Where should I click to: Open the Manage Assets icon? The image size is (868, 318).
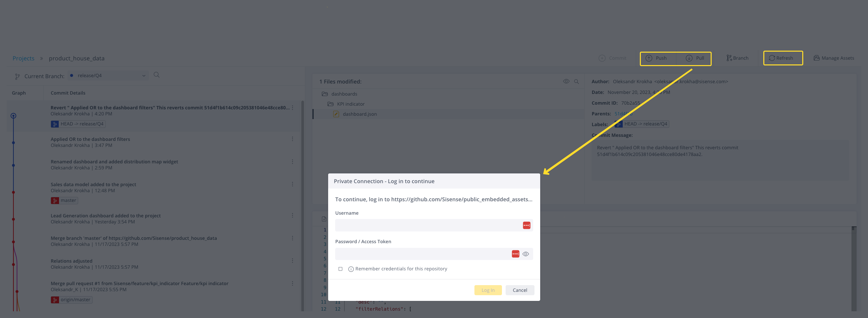point(816,58)
